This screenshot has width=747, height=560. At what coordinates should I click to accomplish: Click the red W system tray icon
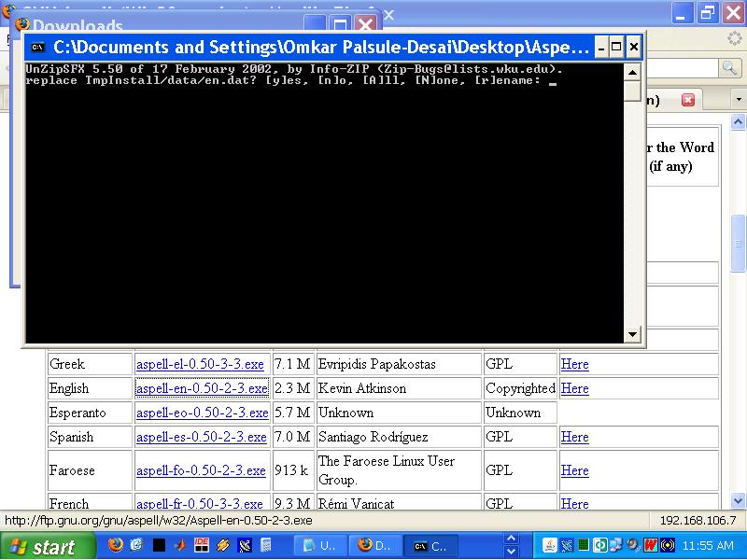click(x=650, y=545)
